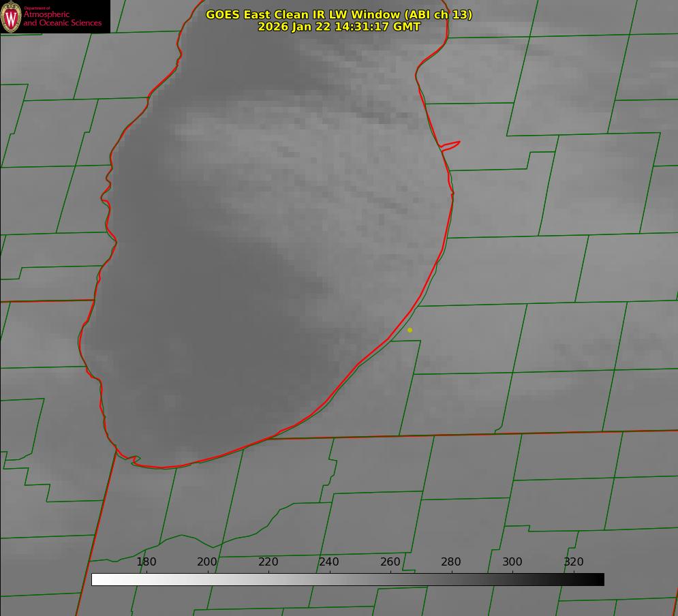Click the 280 colorbar tick label
The image size is (678, 616).
[451, 561]
